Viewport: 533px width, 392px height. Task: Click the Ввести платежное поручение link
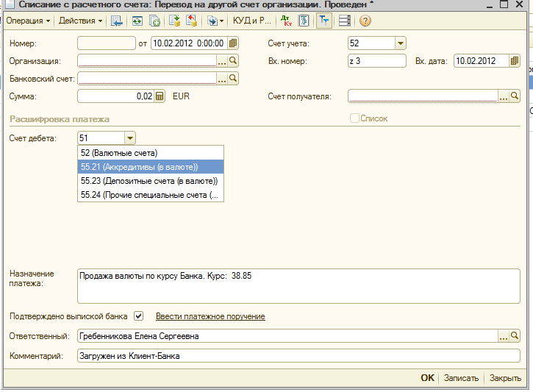(x=210, y=316)
